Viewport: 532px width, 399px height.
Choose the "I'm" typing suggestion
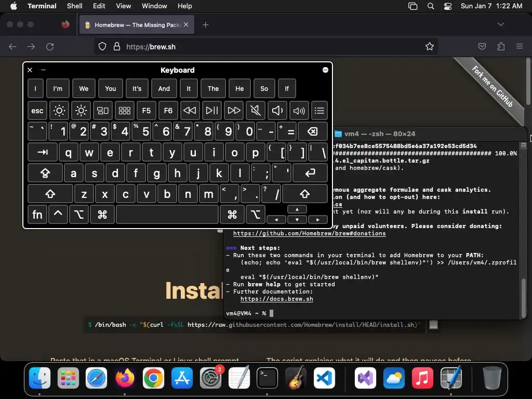(x=58, y=88)
